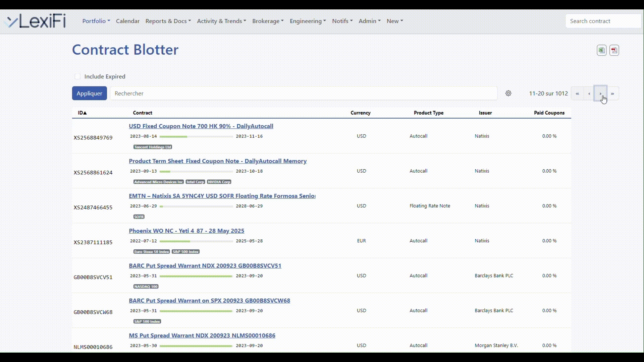Click the NASDAQ 100 tag
The width and height of the screenshot is (644, 362).
(x=146, y=286)
